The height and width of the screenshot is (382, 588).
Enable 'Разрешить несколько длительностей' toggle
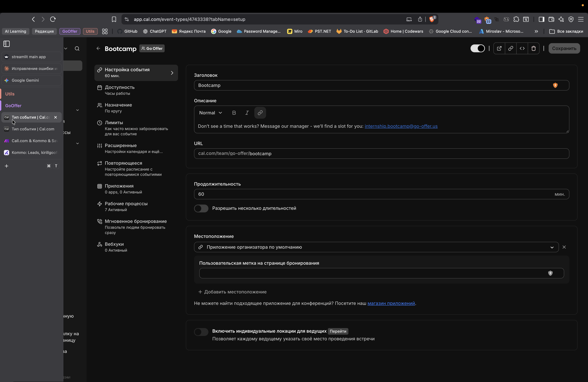pos(201,208)
